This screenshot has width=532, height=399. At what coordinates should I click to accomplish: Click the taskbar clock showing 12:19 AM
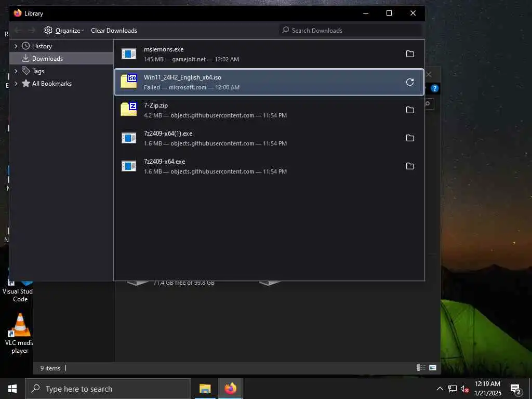click(487, 389)
